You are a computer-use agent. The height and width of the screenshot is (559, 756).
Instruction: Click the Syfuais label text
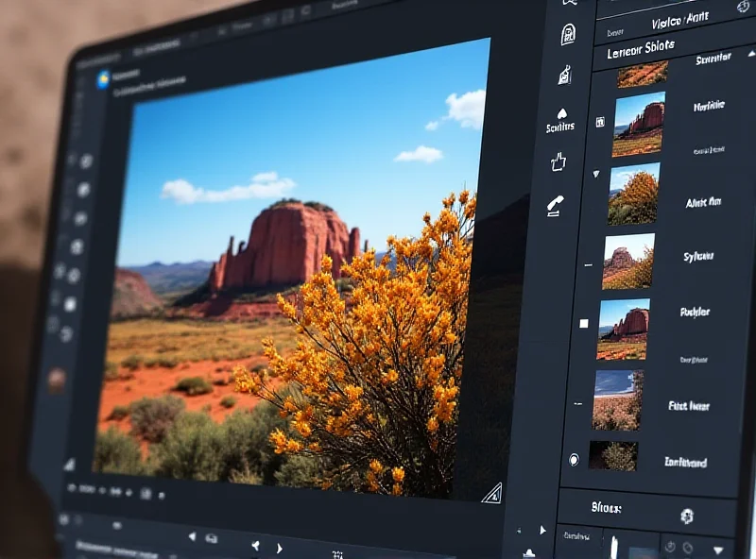[x=698, y=257]
